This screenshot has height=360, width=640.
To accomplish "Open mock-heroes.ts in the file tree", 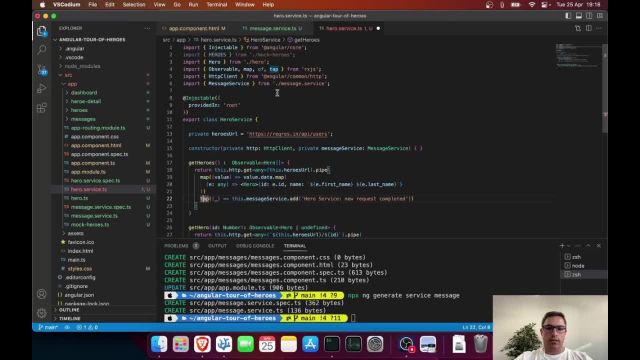I will (x=90, y=224).
